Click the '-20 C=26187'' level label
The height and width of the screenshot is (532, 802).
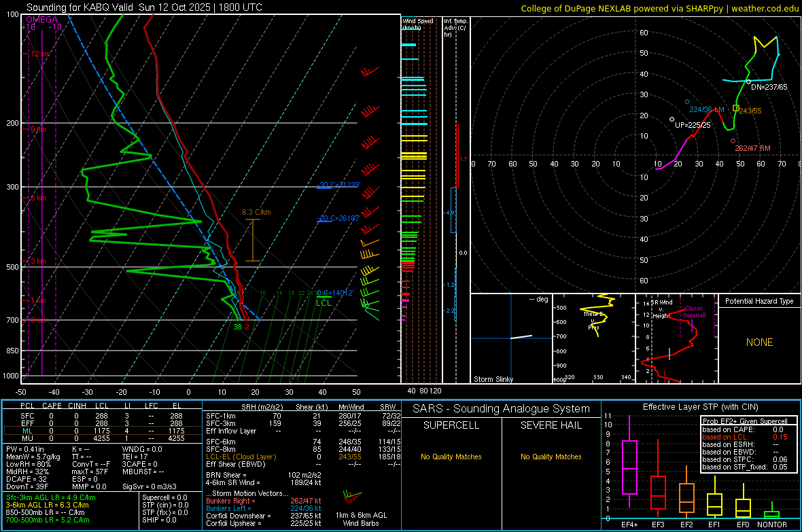tap(338, 218)
